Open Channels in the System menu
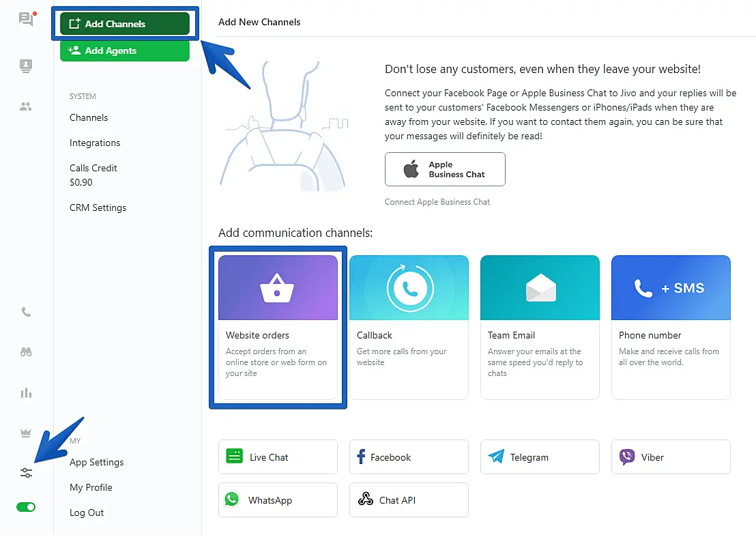Viewport: 756px width, 535px height. (x=89, y=117)
